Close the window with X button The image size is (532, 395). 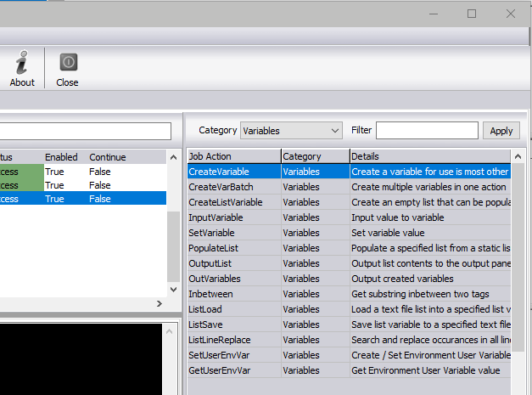(511, 14)
